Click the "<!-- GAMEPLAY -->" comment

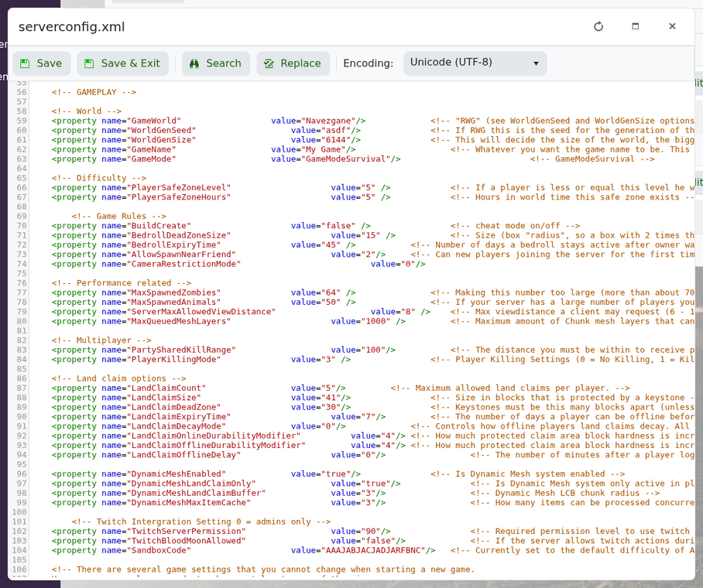tap(94, 92)
